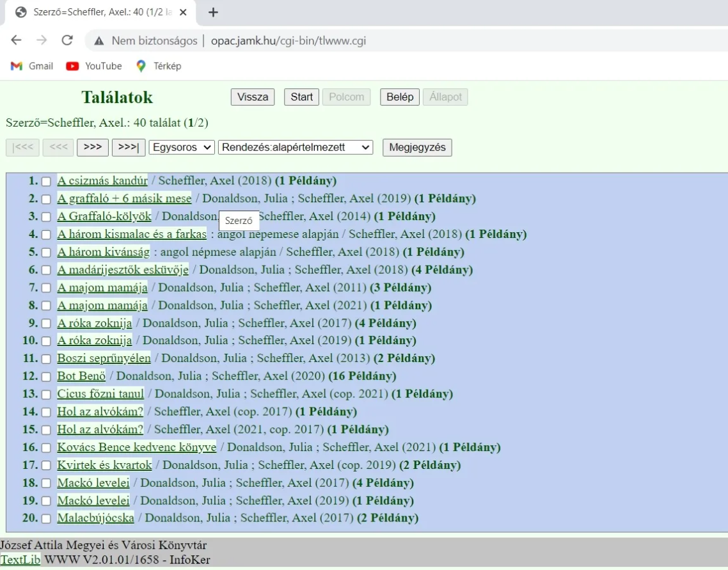Click the browser reload icon
Screen dimensions: 728x570
click(x=67, y=41)
